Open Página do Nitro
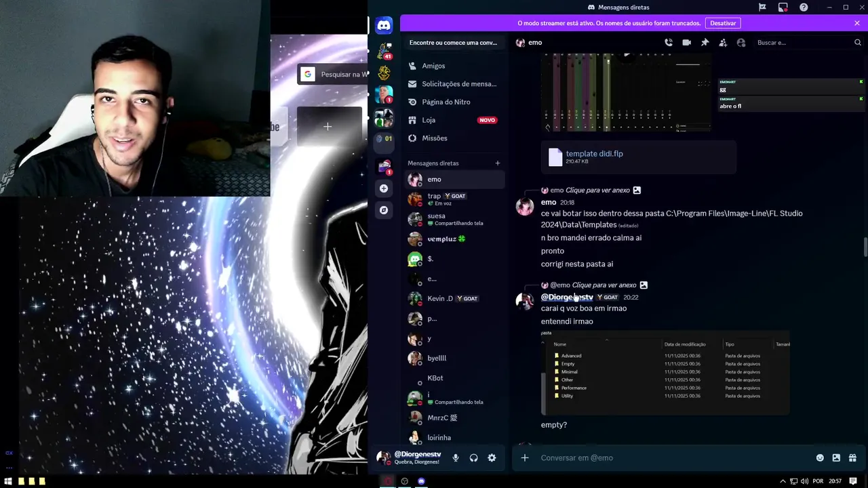Image resolution: width=868 pixels, height=488 pixels. point(454,102)
